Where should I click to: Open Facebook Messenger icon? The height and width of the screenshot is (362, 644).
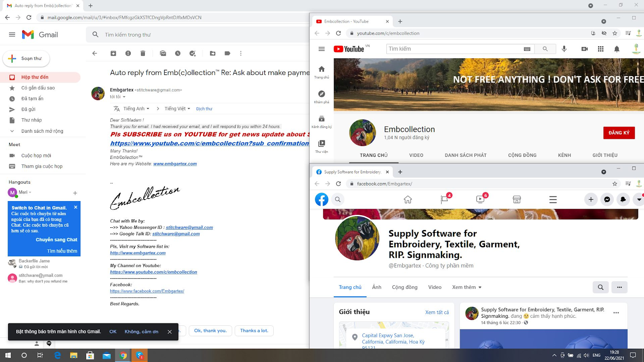click(607, 200)
